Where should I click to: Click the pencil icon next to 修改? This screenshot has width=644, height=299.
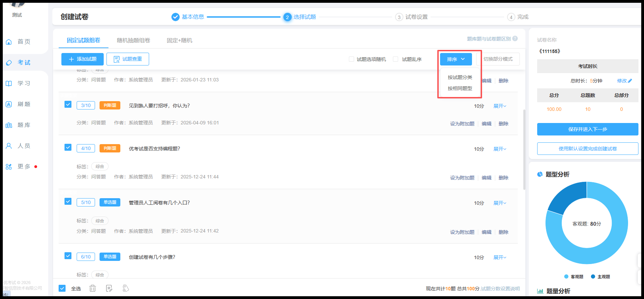pos(630,81)
